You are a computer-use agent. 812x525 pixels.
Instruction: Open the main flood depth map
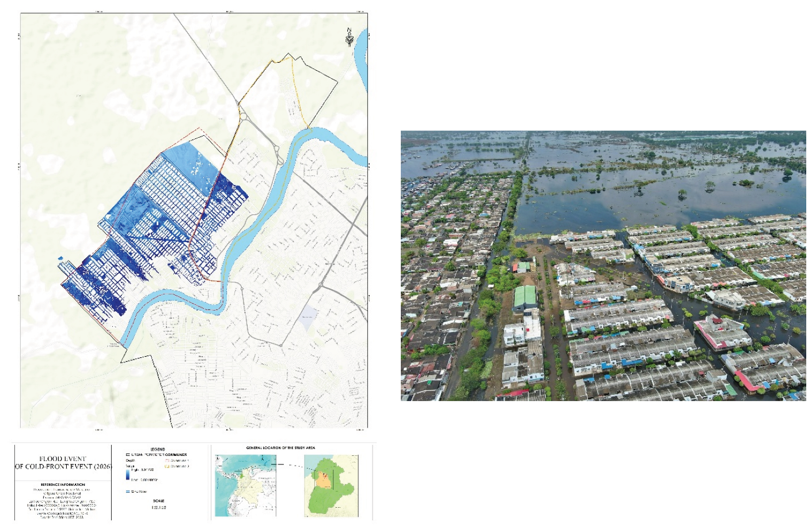(194, 221)
